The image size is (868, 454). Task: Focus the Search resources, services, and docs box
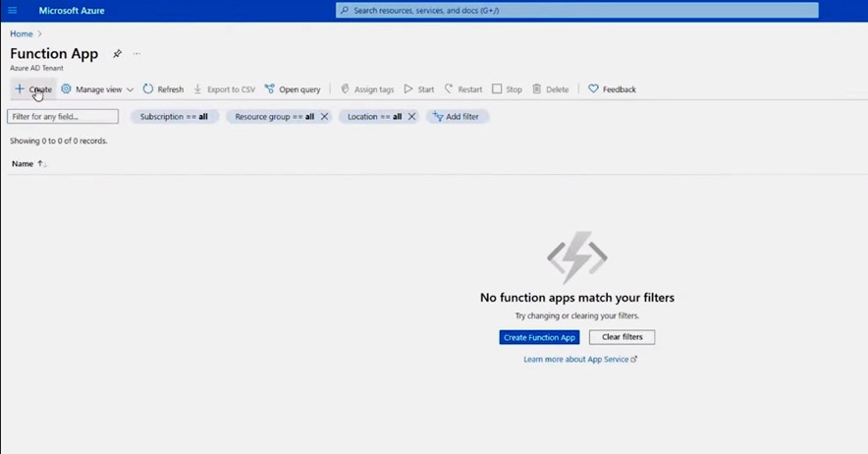(576, 11)
